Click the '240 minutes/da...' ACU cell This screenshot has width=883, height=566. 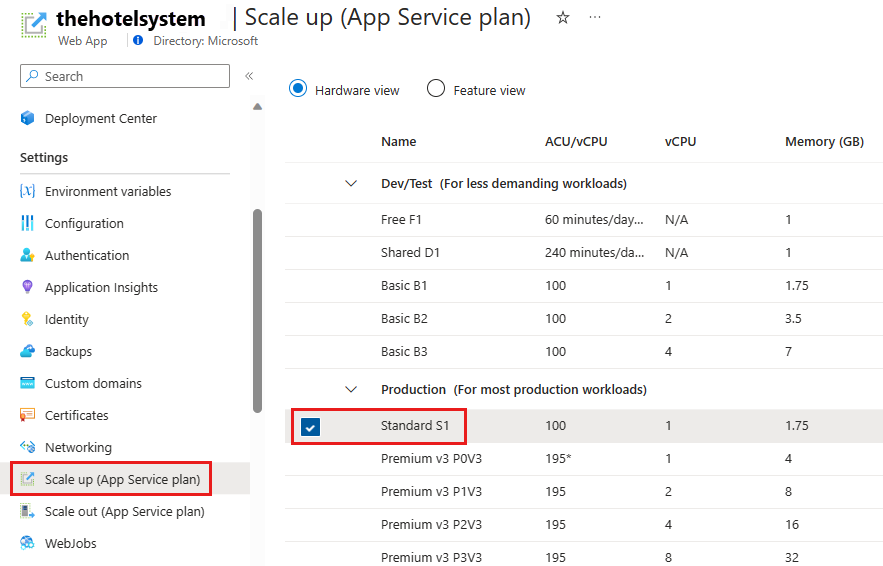[594, 252]
